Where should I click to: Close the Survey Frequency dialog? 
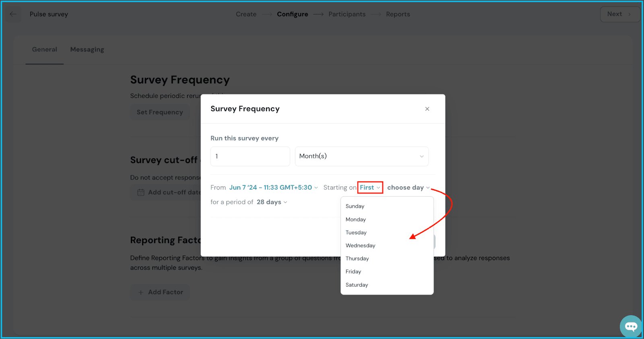coord(427,109)
